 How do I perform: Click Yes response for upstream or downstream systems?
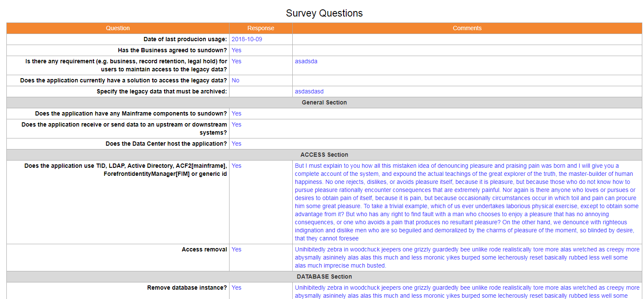coord(236,124)
